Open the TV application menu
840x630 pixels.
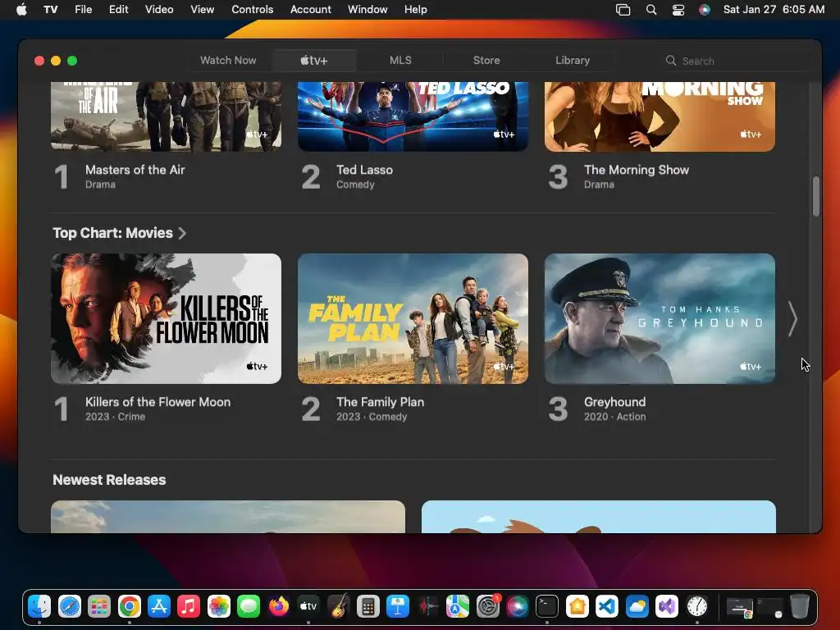pos(50,9)
